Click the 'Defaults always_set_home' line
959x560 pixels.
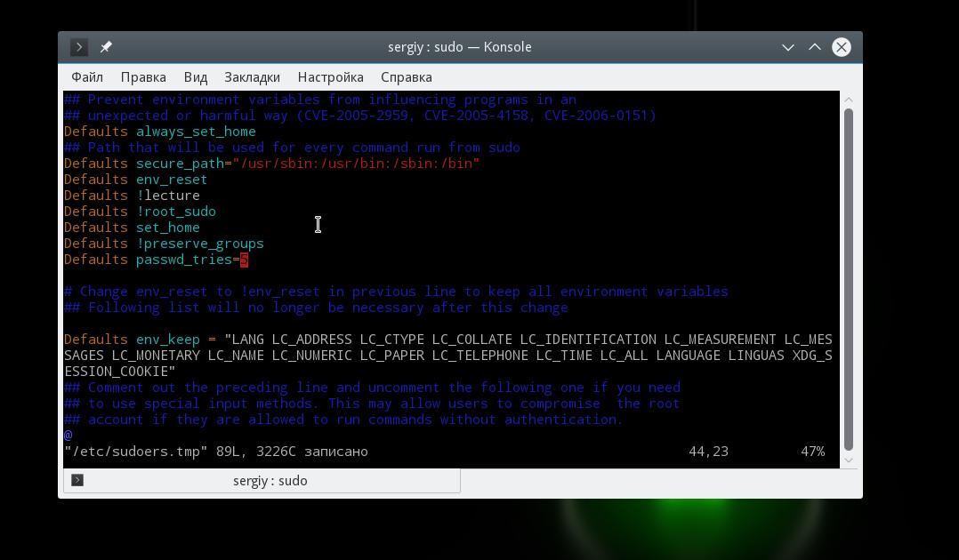(x=159, y=132)
